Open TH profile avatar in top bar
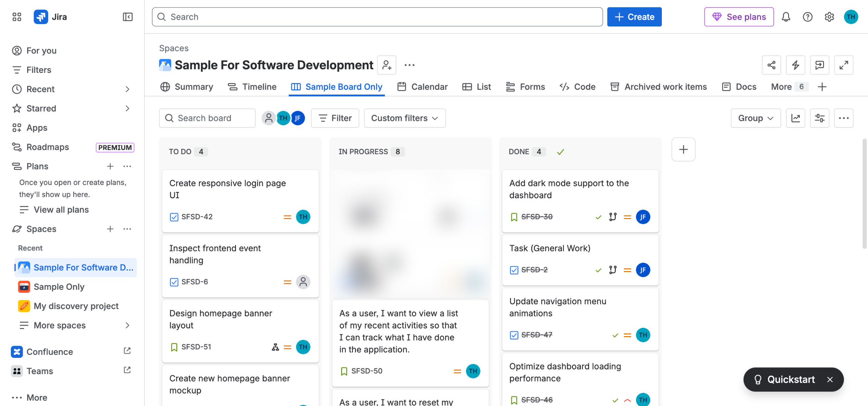 851,17
